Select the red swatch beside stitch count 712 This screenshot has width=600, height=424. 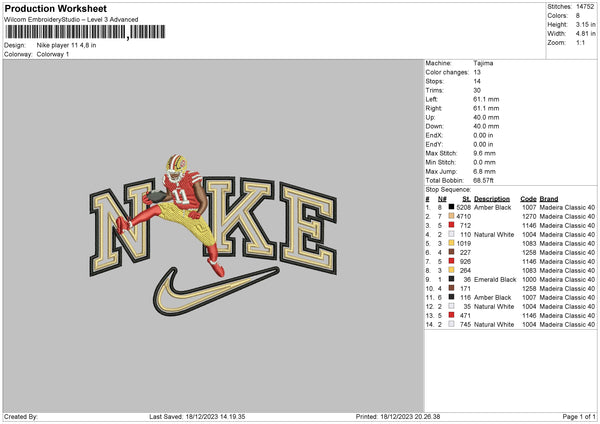coord(452,225)
